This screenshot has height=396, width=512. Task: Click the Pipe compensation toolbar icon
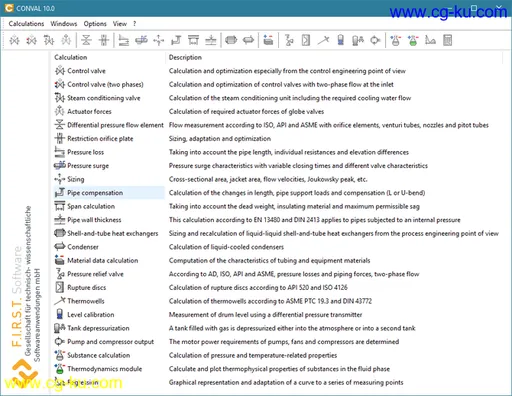pos(176,40)
